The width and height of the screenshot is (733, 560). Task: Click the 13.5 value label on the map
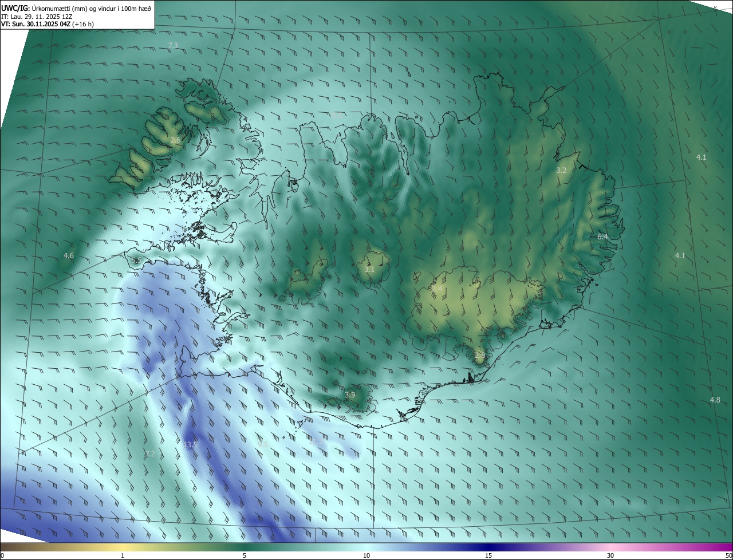(190, 444)
